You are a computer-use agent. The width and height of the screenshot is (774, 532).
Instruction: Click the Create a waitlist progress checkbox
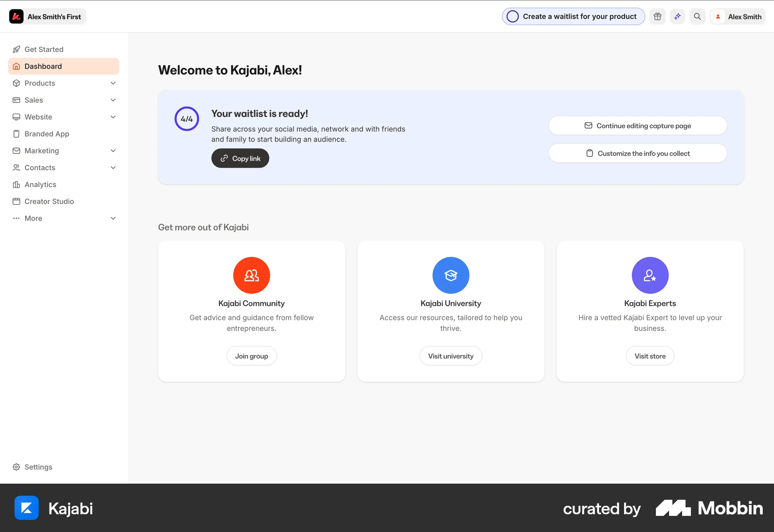point(513,17)
